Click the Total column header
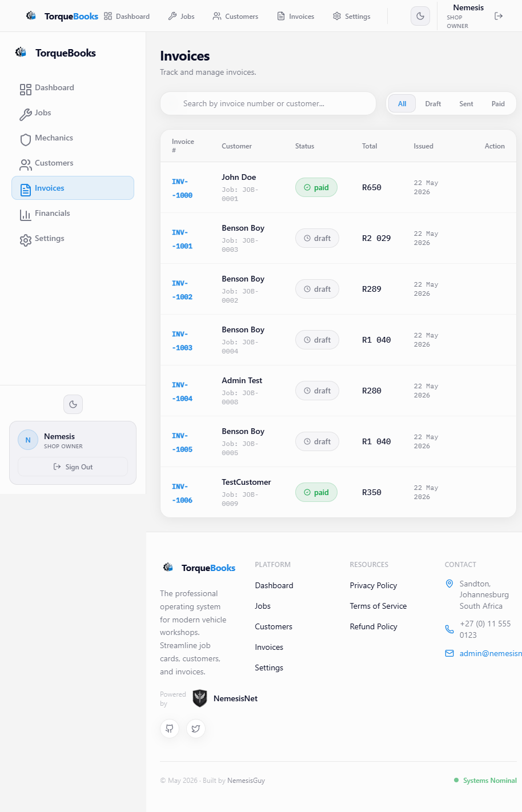The image size is (522, 812). coord(370,146)
